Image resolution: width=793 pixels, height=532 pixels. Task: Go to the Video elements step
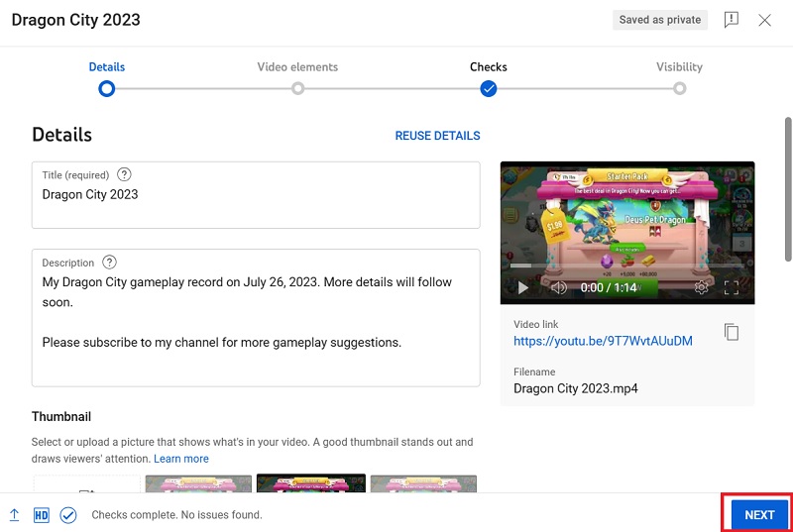click(297, 66)
